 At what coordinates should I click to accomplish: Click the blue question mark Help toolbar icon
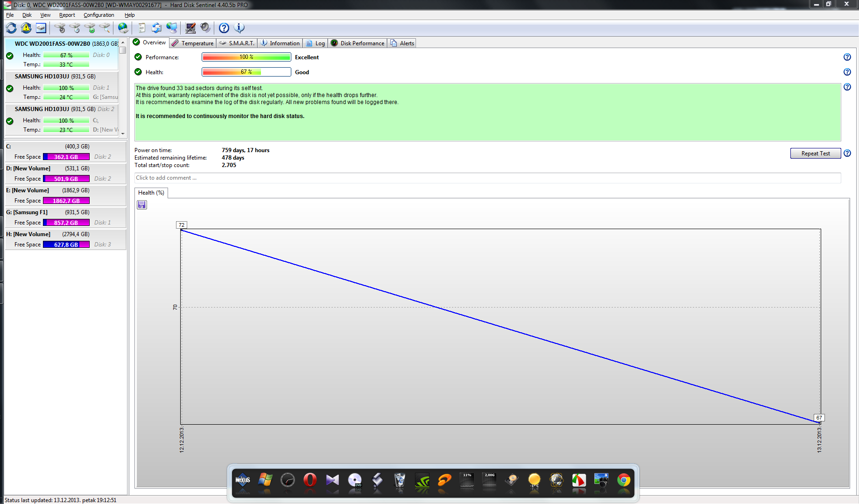[224, 28]
